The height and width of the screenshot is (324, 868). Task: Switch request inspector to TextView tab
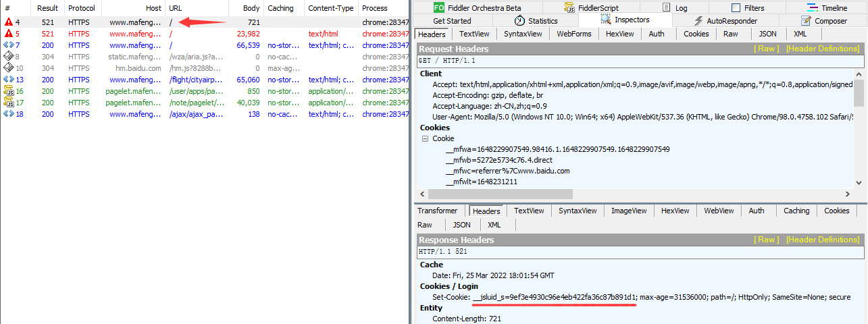click(475, 34)
